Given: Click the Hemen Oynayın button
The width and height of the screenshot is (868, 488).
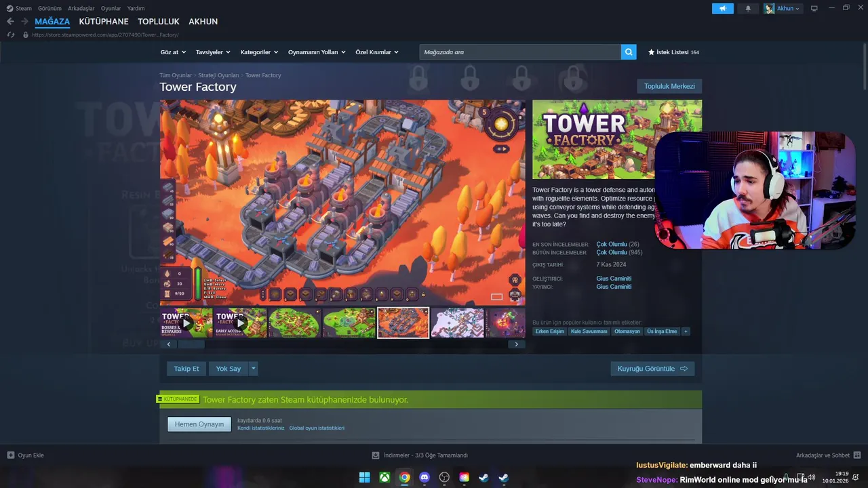Looking at the screenshot, I should 199,424.
